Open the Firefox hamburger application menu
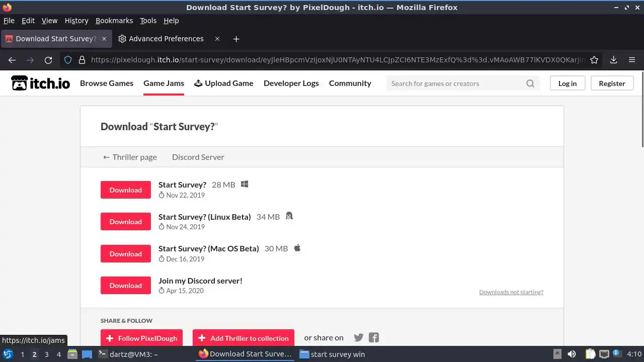The image size is (644, 362). tap(632, 60)
